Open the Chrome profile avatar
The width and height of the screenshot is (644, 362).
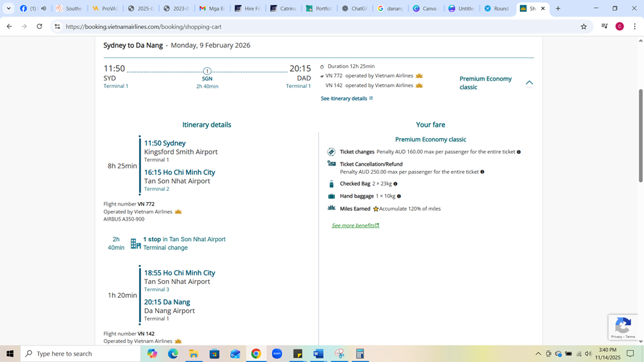(x=620, y=26)
